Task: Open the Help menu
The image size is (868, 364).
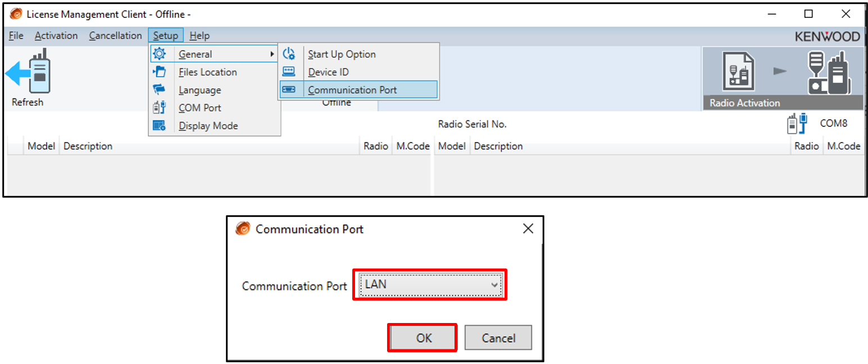Action: (199, 35)
